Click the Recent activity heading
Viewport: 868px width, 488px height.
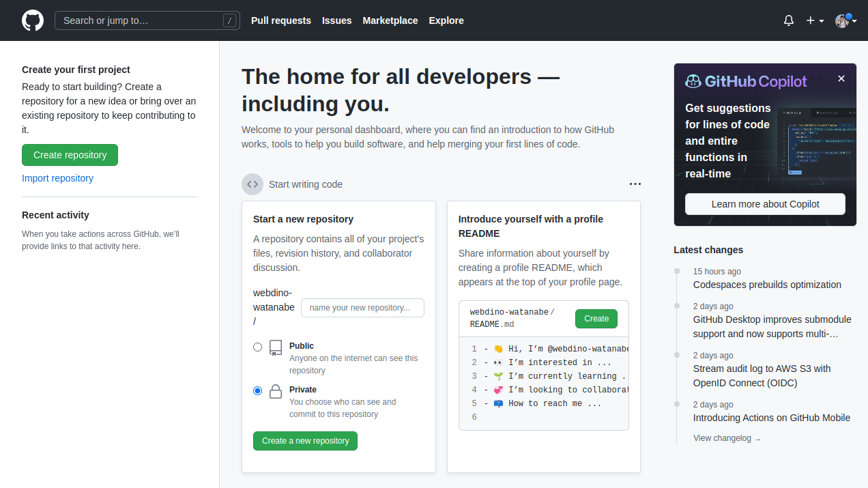55,215
